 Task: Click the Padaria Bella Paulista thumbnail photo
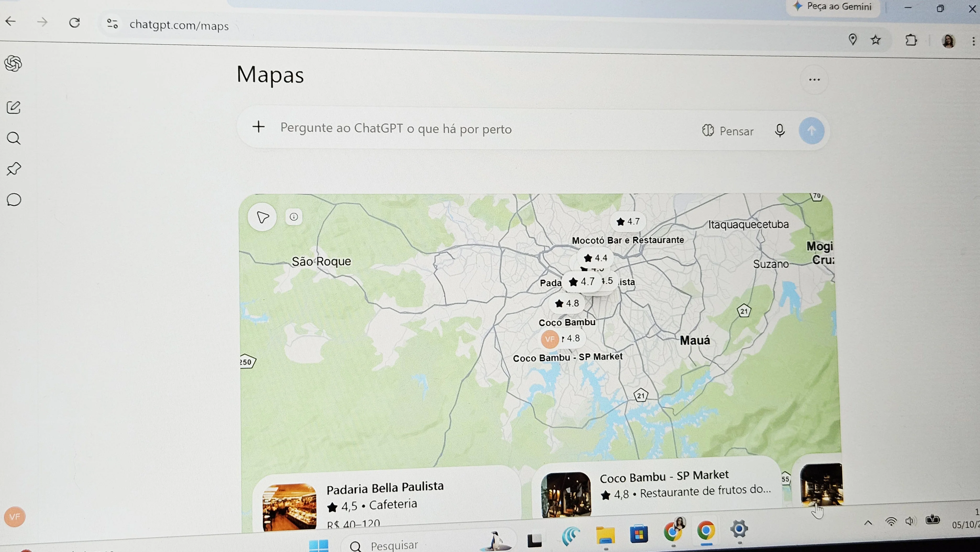click(289, 507)
